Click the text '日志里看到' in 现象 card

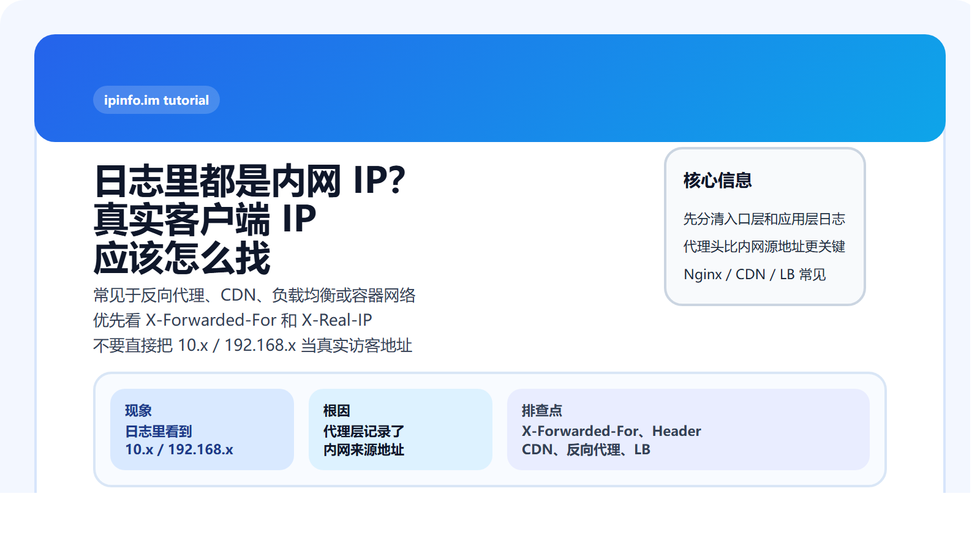pos(159,432)
